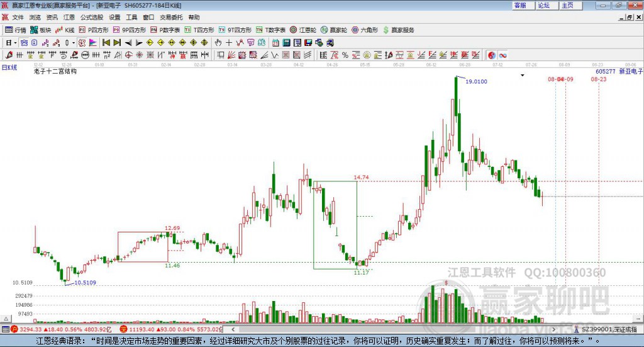Open the T四方形 tool
This screenshot has height=347, width=644.
199,30
